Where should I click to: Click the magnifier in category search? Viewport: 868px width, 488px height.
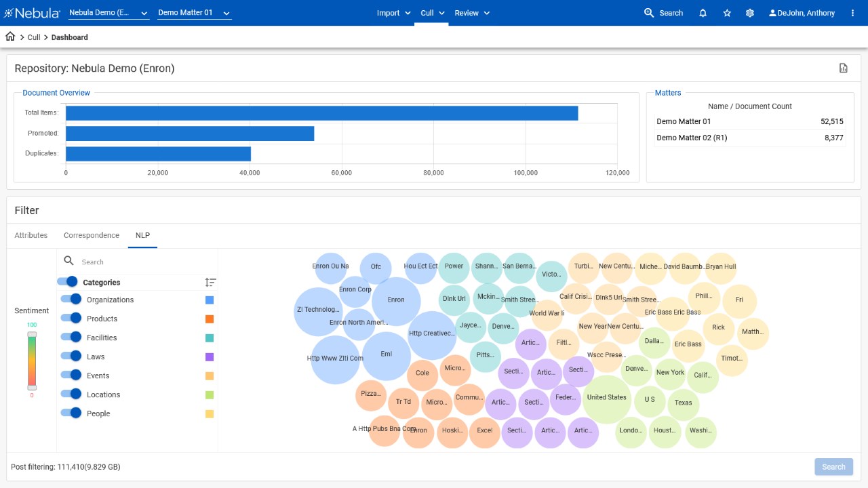coord(68,261)
